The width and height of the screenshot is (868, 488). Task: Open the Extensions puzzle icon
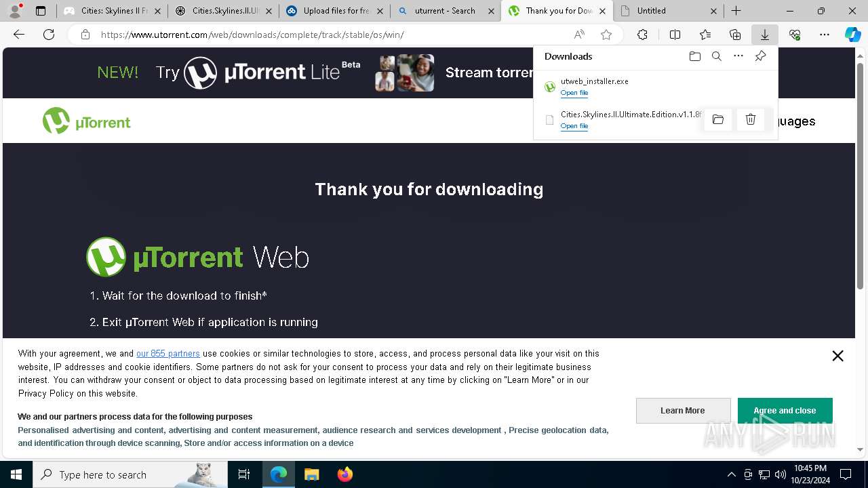click(x=642, y=35)
